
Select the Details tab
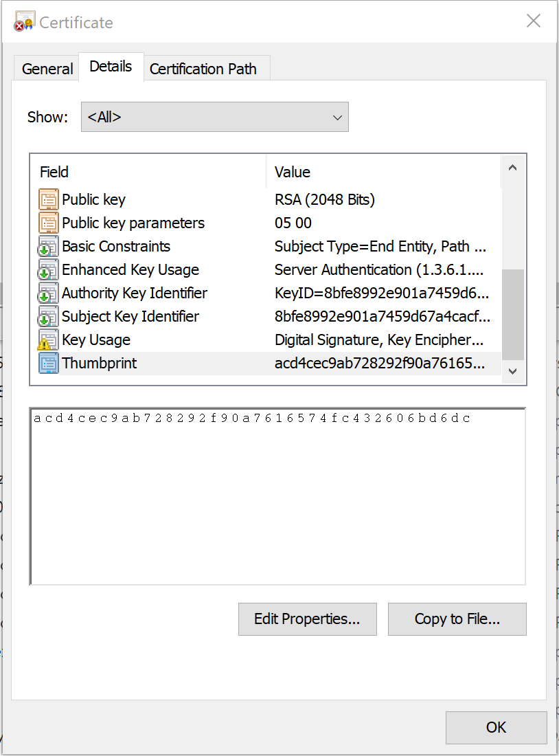[x=111, y=66]
